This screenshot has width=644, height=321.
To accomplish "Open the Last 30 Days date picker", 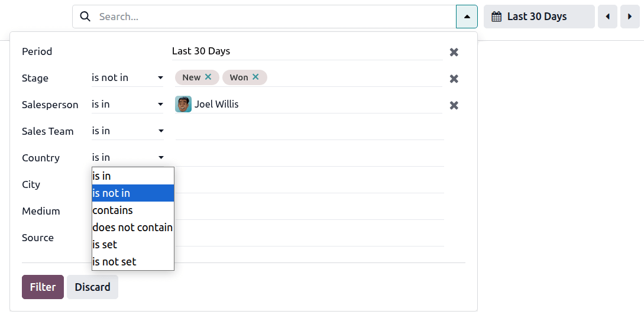I will point(538,17).
